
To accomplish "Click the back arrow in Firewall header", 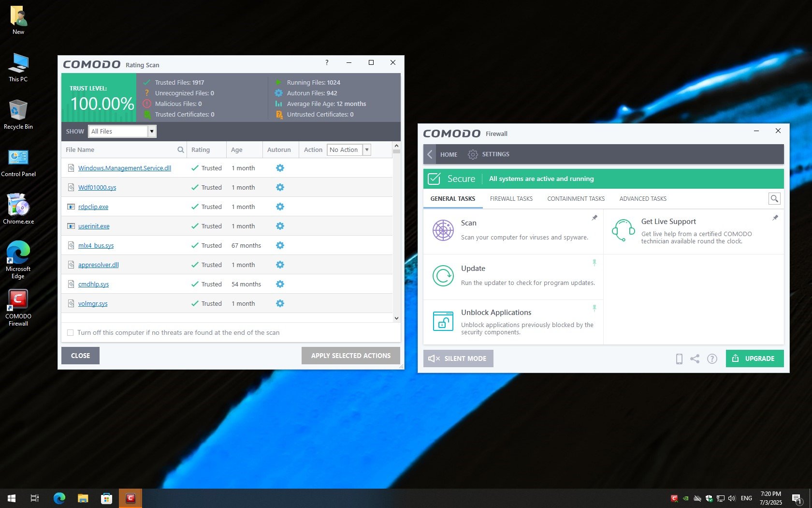I will [430, 154].
